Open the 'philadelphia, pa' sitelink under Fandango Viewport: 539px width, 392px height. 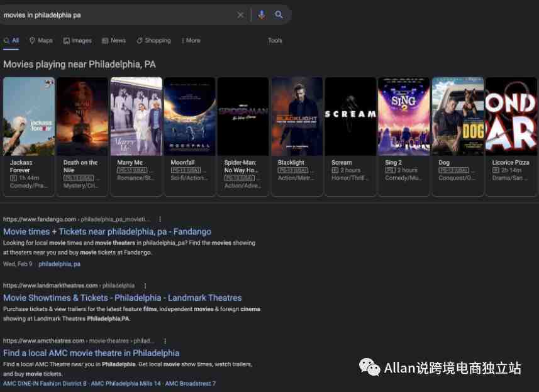point(60,264)
